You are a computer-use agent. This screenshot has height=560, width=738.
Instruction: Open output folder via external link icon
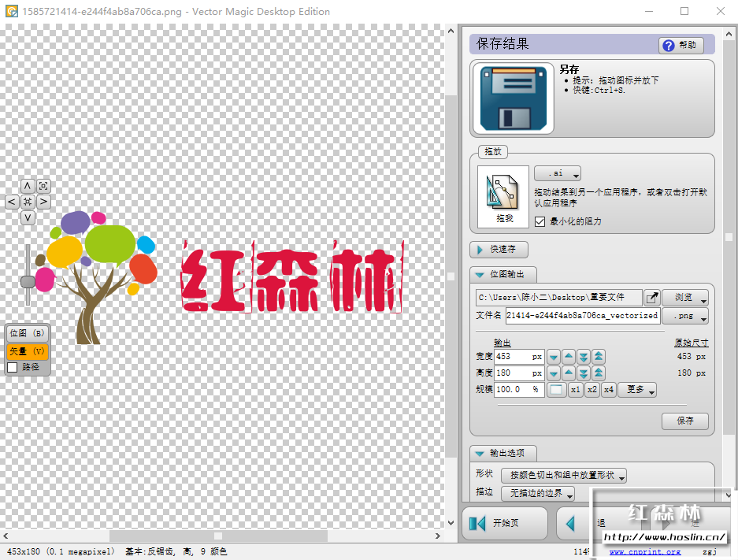pyautogui.click(x=652, y=298)
